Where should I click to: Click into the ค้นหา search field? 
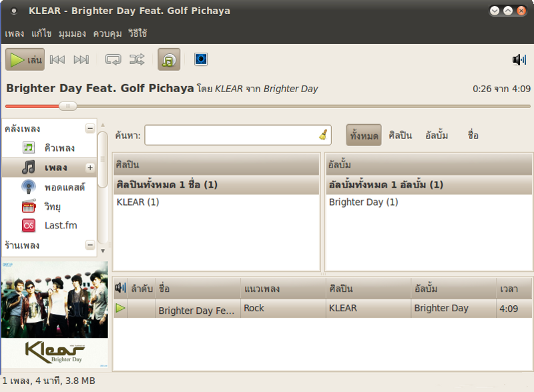(238, 135)
